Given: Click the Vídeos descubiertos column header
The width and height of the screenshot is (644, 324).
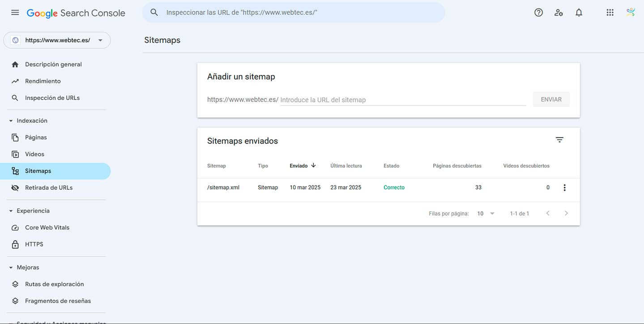Looking at the screenshot, I should [526, 166].
